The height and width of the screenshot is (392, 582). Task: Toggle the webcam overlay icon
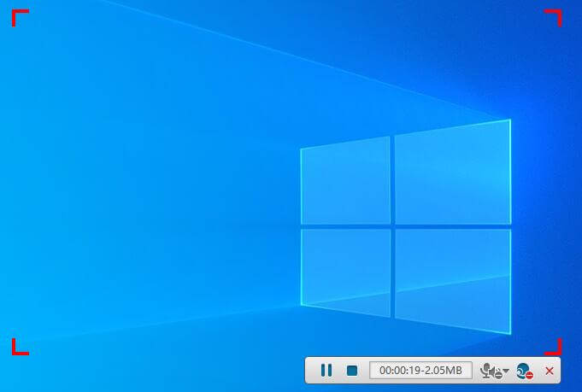[525, 371]
